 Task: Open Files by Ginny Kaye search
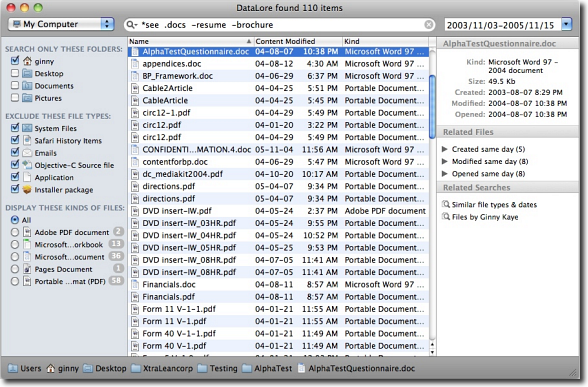tap(485, 217)
